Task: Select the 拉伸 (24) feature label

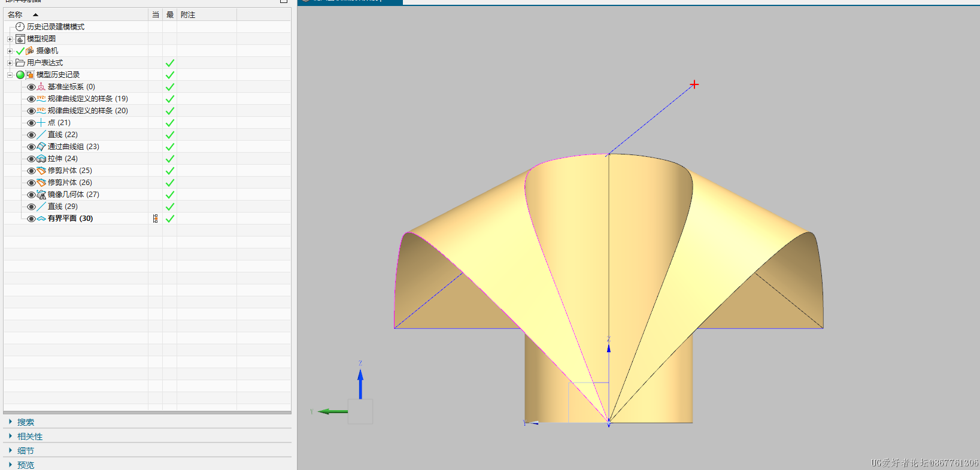Action: (x=63, y=159)
